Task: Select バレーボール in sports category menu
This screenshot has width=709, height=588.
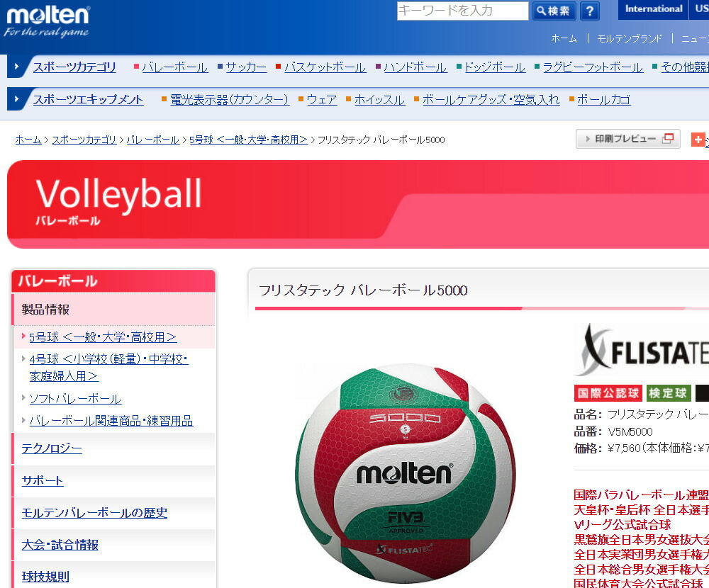Action: [x=175, y=67]
